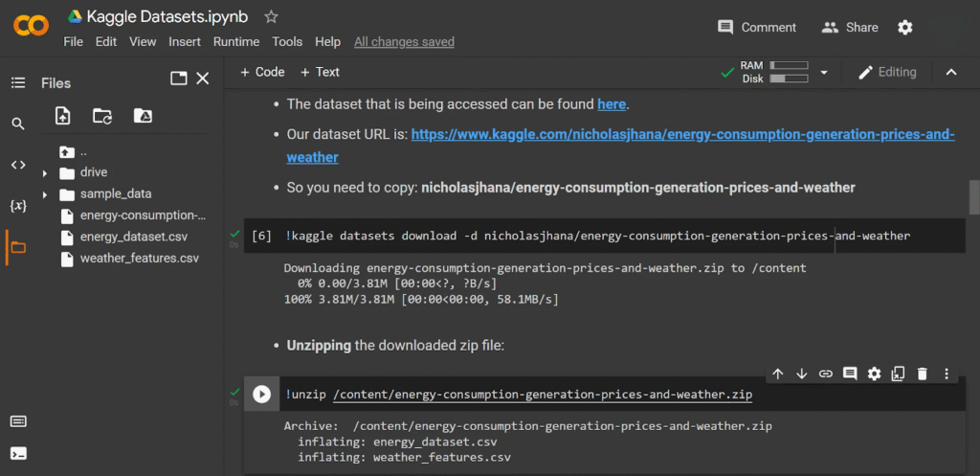Open more cell actions menu
The height and width of the screenshot is (476, 980).
[x=947, y=374]
